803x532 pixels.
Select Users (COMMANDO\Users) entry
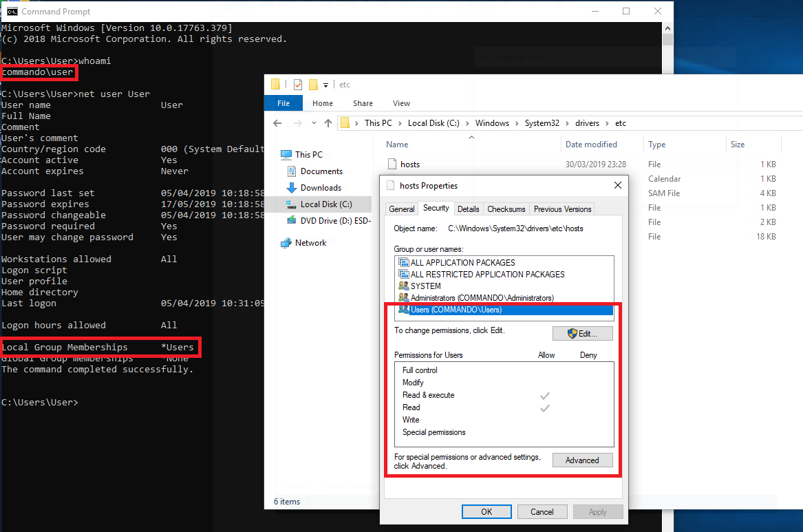pyautogui.click(x=505, y=310)
